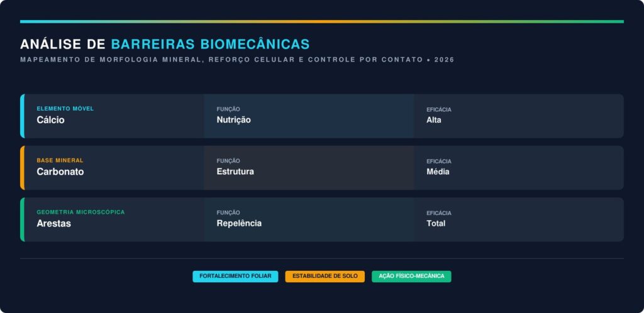Click the orange accent bar beside Carbonato
Screen dimensions: 644x313
pyautogui.click(x=22, y=168)
